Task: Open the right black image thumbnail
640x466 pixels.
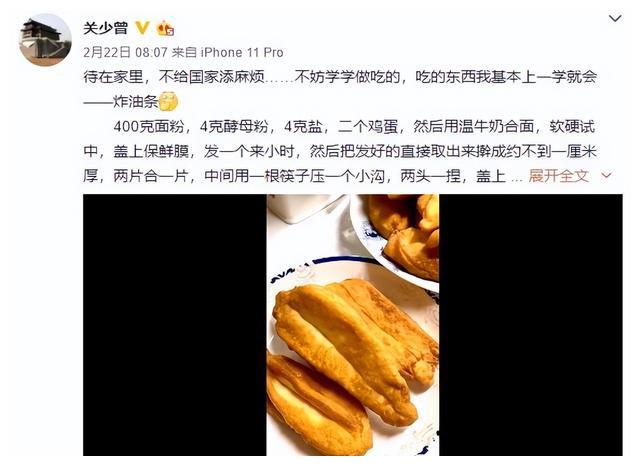Action: click(531, 325)
